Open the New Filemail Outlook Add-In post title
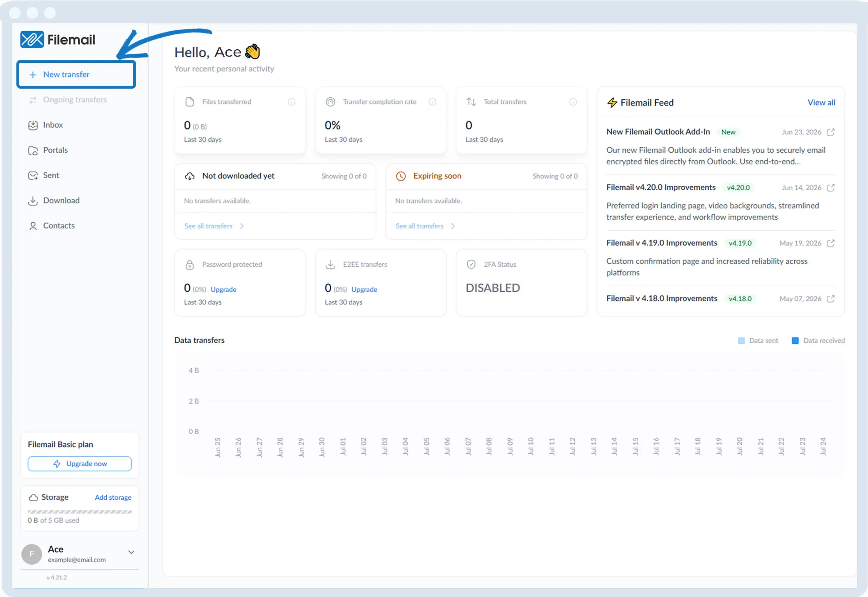Screen dimensions: 868x597 click(x=658, y=132)
